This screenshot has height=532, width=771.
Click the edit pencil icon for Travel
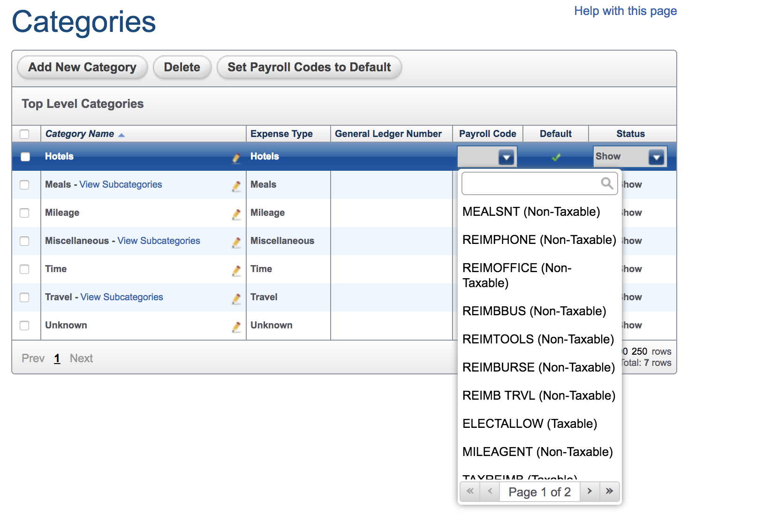click(237, 299)
